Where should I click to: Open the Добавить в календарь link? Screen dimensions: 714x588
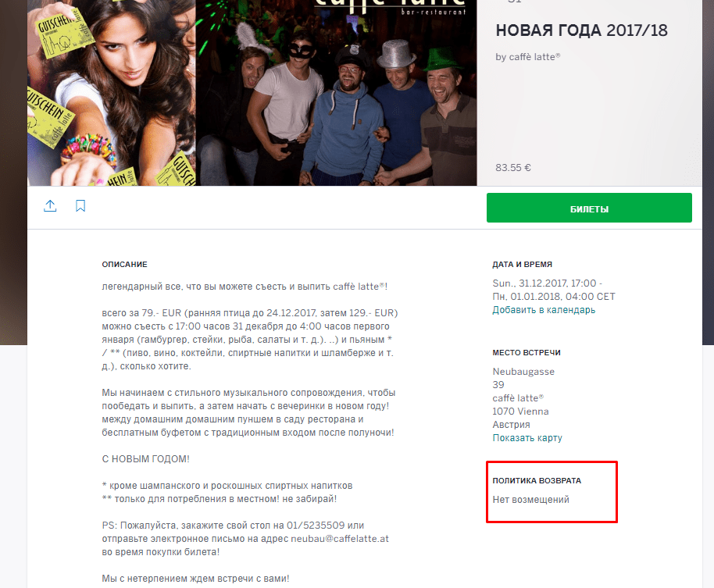(x=544, y=310)
